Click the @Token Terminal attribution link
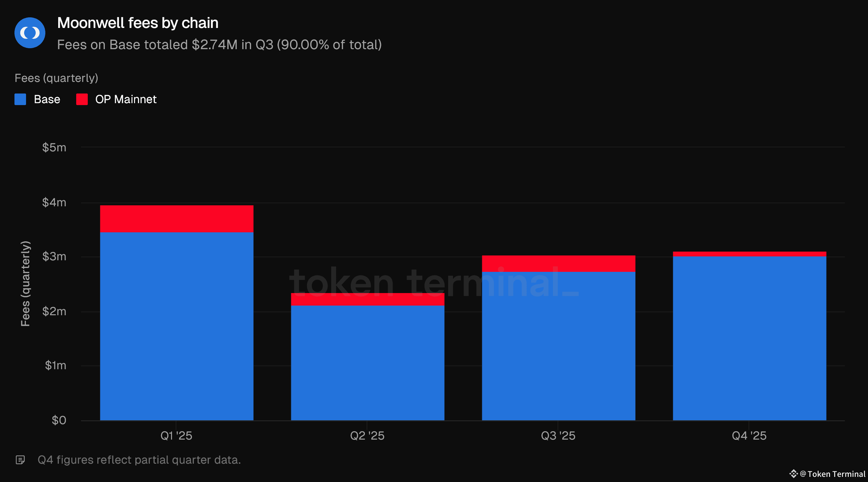Screen dimensions: 868x482 [x=832, y=474]
